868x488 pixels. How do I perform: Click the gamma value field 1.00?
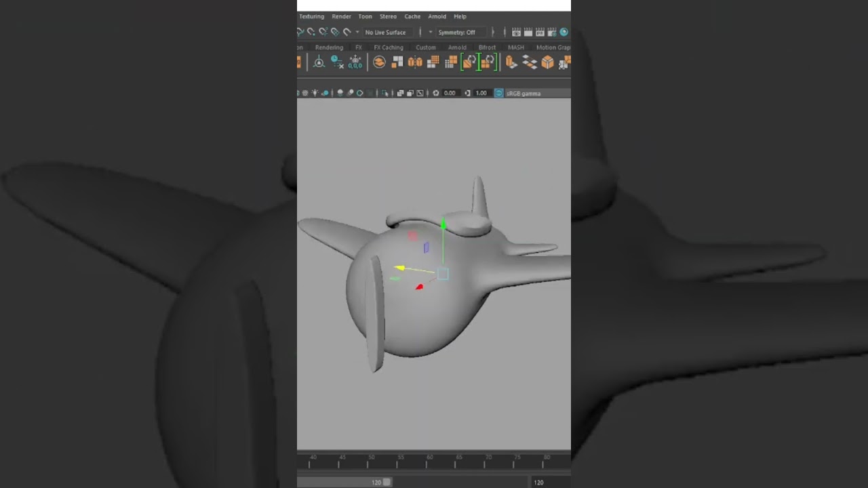click(x=481, y=93)
